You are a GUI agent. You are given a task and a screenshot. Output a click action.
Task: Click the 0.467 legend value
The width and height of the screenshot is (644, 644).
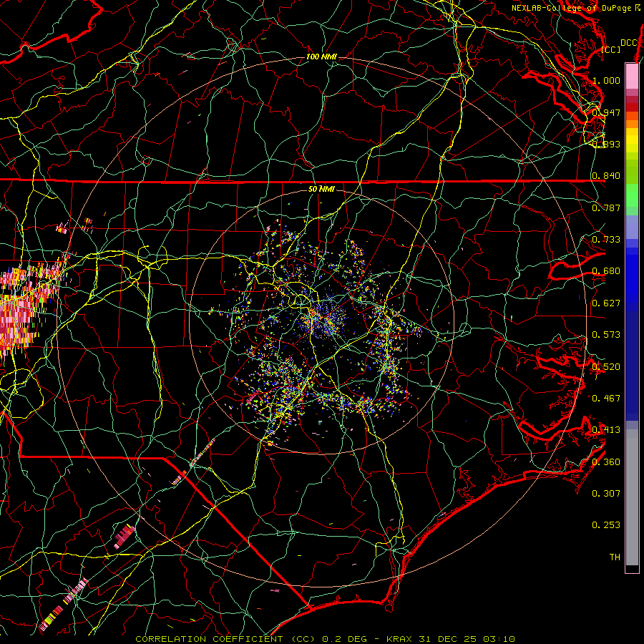(x=606, y=399)
